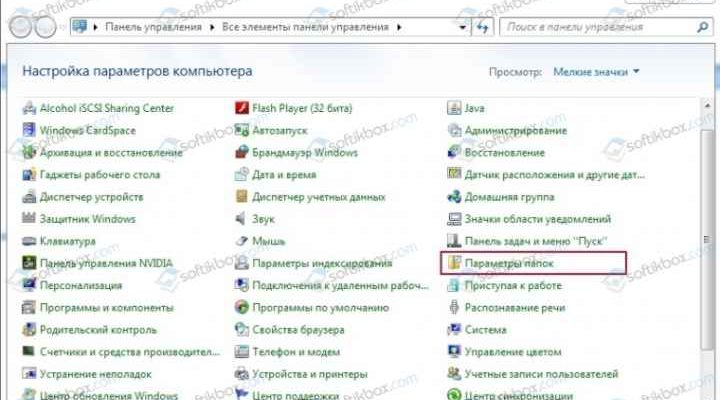Click the vertical scrollbar thumb
720x400 pixels.
point(707,239)
